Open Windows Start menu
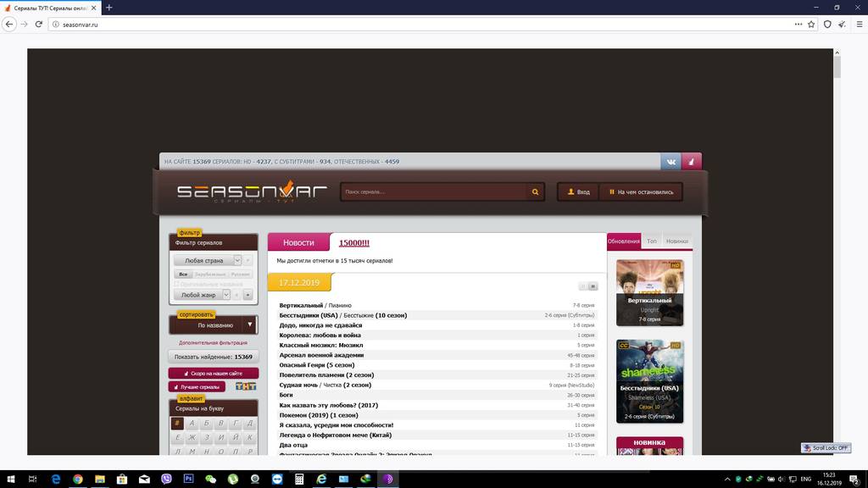Screen dimensions: 868x488 coord(10,480)
